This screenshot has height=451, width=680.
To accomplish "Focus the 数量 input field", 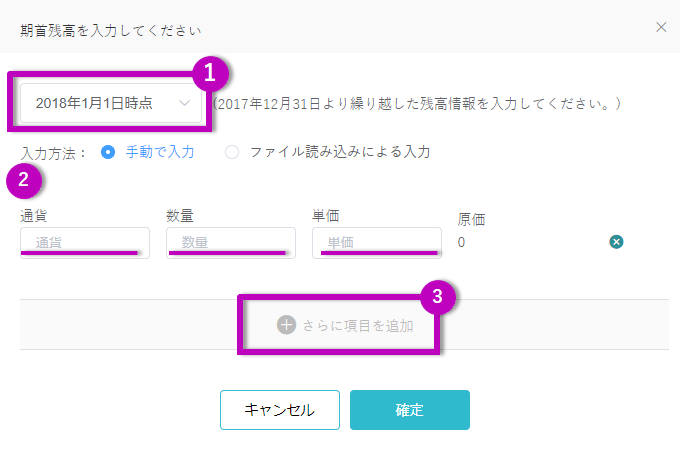I will tap(231, 243).
